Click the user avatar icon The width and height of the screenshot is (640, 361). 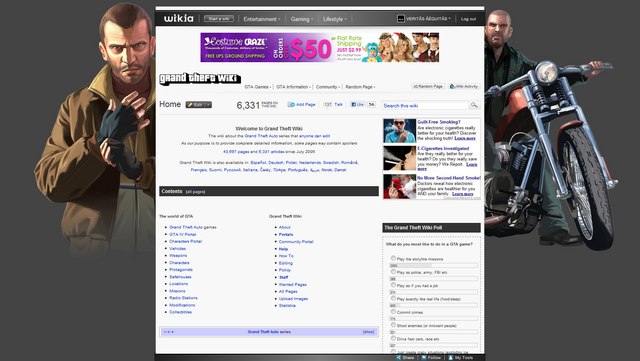click(401, 19)
